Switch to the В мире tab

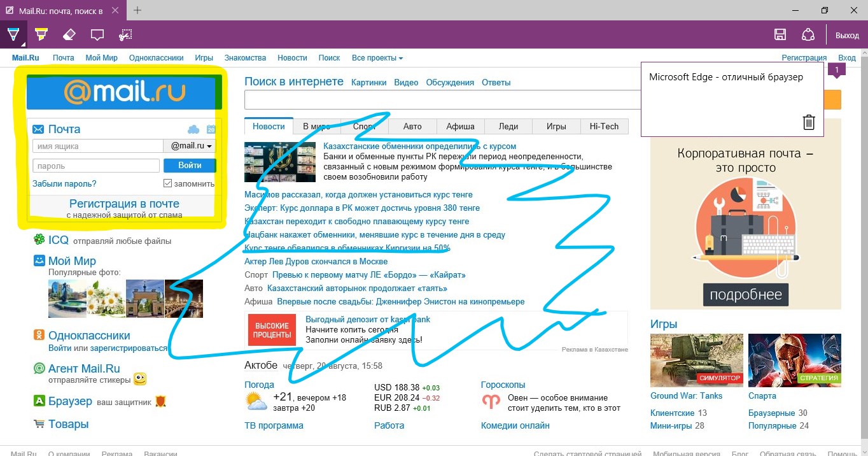click(316, 126)
